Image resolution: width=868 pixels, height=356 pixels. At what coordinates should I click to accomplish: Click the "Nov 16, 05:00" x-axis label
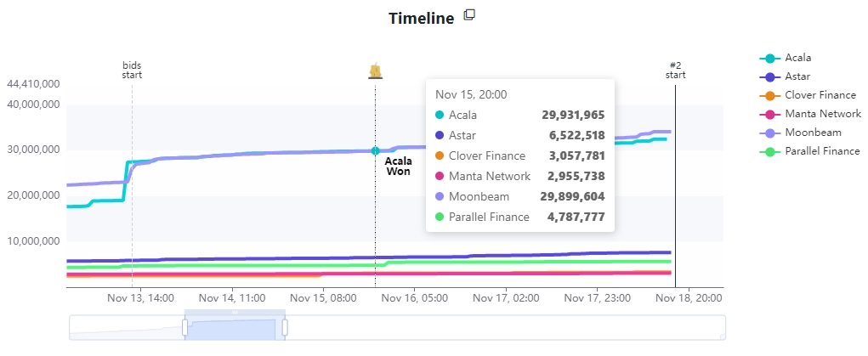(415, 298)
